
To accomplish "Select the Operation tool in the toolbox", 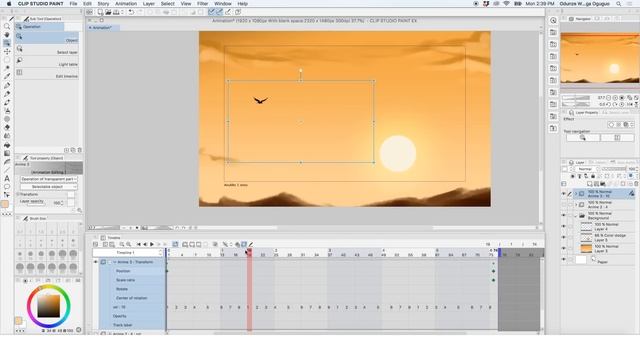I will coord(7,43).
